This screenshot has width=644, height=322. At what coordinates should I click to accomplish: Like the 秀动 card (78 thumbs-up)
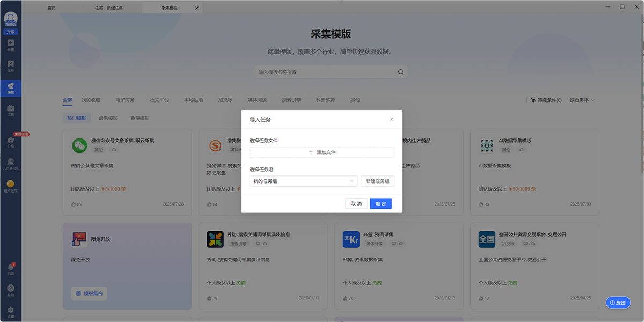[209, 298]
